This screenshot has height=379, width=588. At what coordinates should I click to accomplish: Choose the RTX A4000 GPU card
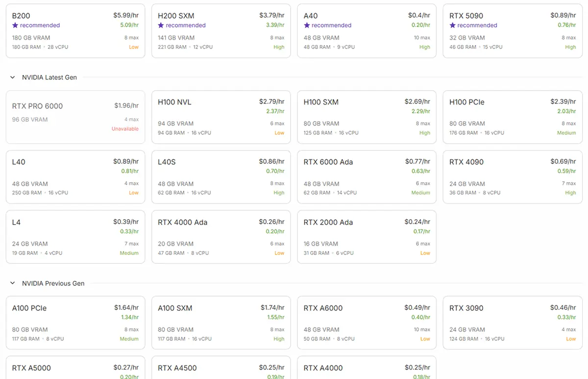(367, 368)
